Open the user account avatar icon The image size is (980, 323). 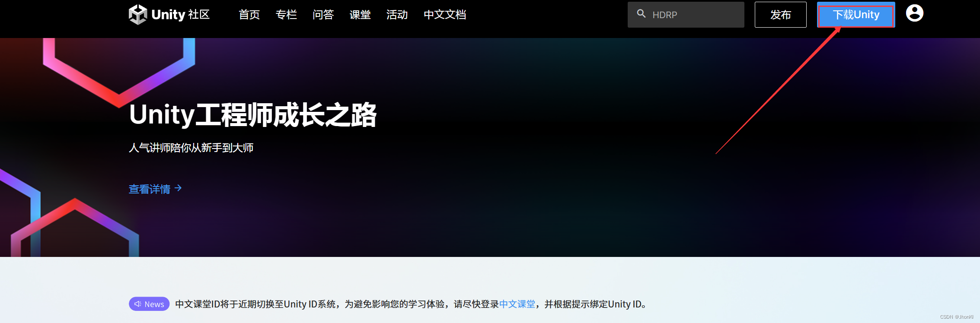pyautogui.click(x=915, y=13)
